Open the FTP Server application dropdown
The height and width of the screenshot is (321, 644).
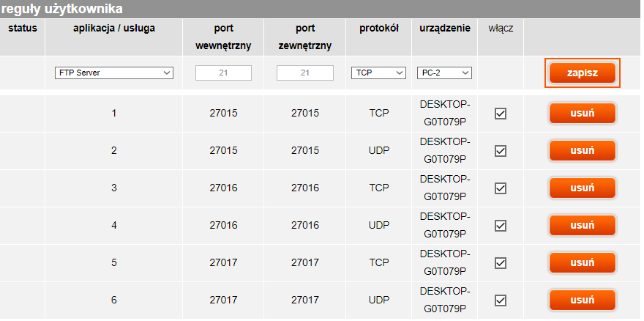tap(113, 73)
